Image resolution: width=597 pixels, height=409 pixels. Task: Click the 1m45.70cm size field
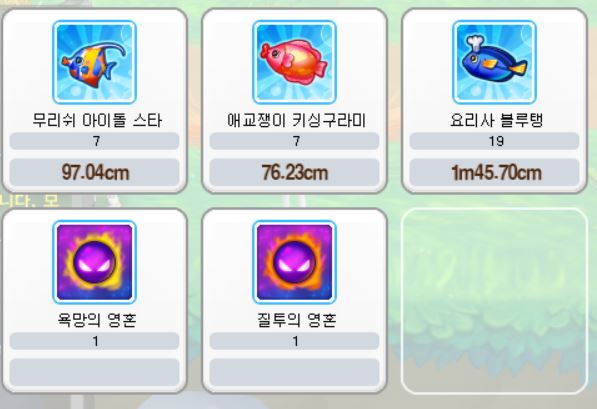point(494,173)
